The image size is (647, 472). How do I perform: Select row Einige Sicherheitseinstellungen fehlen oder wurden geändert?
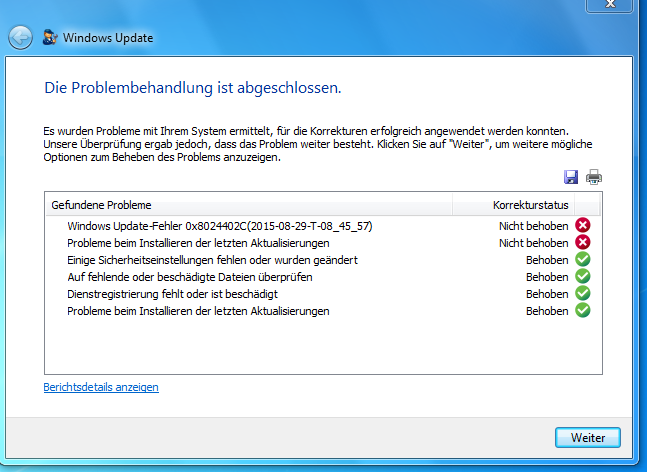(x=323, y=260)
